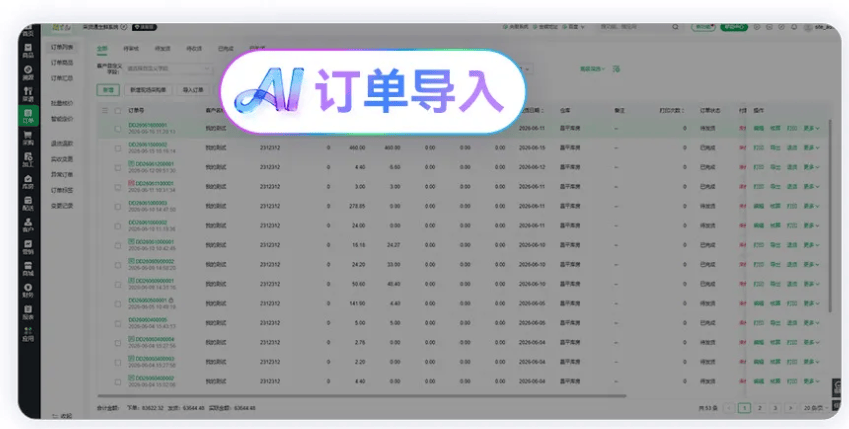Switch to the 待发货 tab

[162, 48]
